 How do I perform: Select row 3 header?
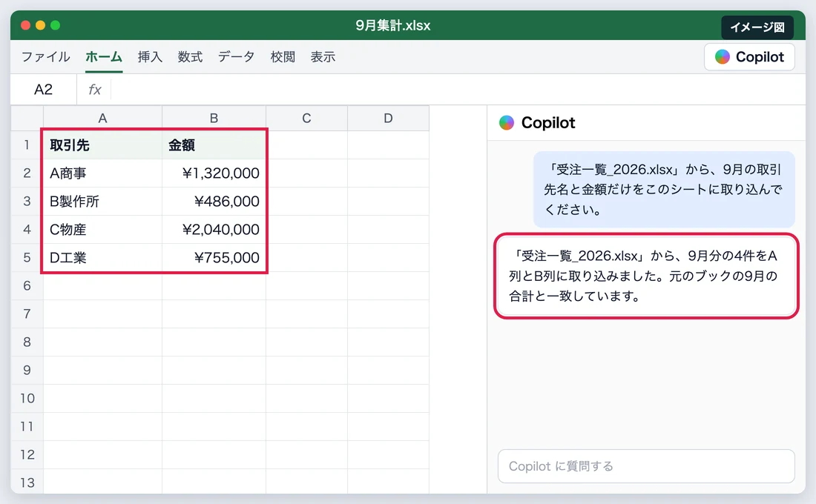click(27, 201)
